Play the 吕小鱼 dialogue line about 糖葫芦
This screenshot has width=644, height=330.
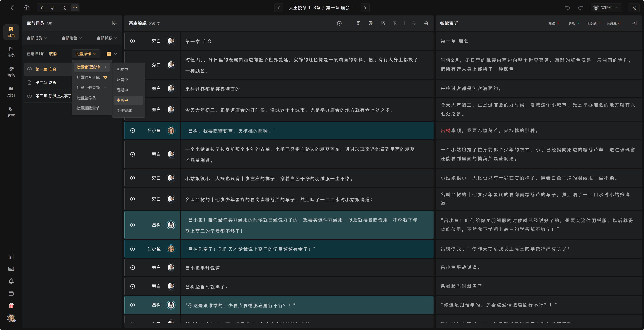click(133, 131)
